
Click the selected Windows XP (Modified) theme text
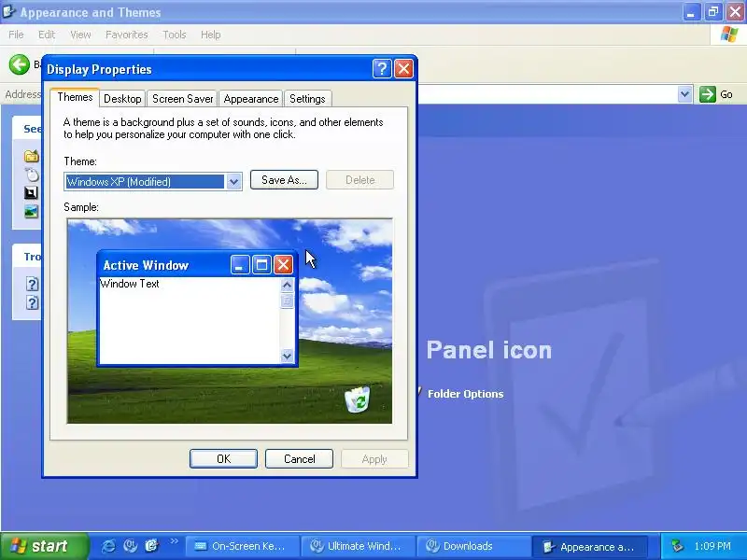[119, 181]
